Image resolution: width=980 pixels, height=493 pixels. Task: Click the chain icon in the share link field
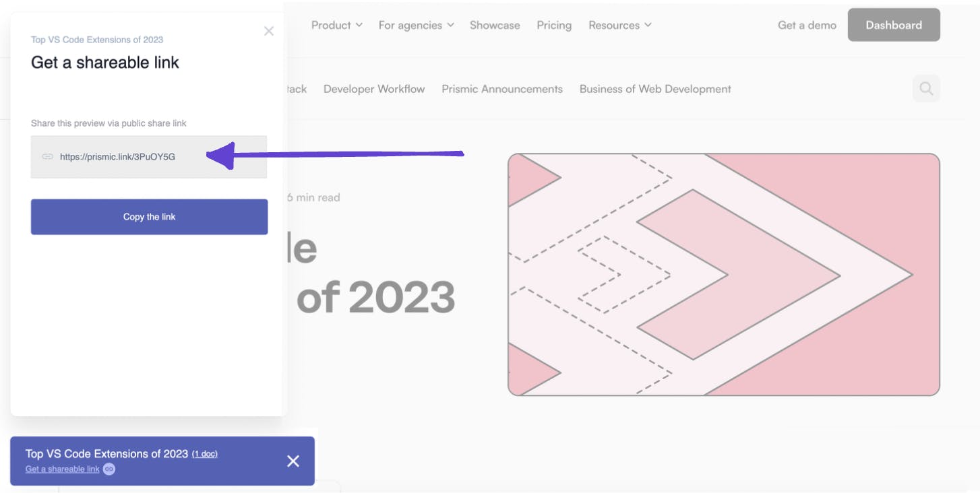[47, 157]
